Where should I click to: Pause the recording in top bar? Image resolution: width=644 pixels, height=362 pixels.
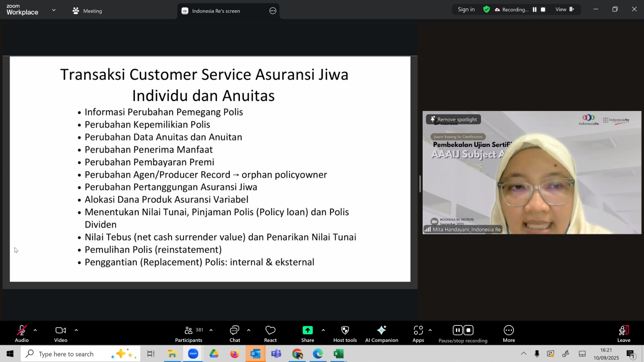click(535, 10)
